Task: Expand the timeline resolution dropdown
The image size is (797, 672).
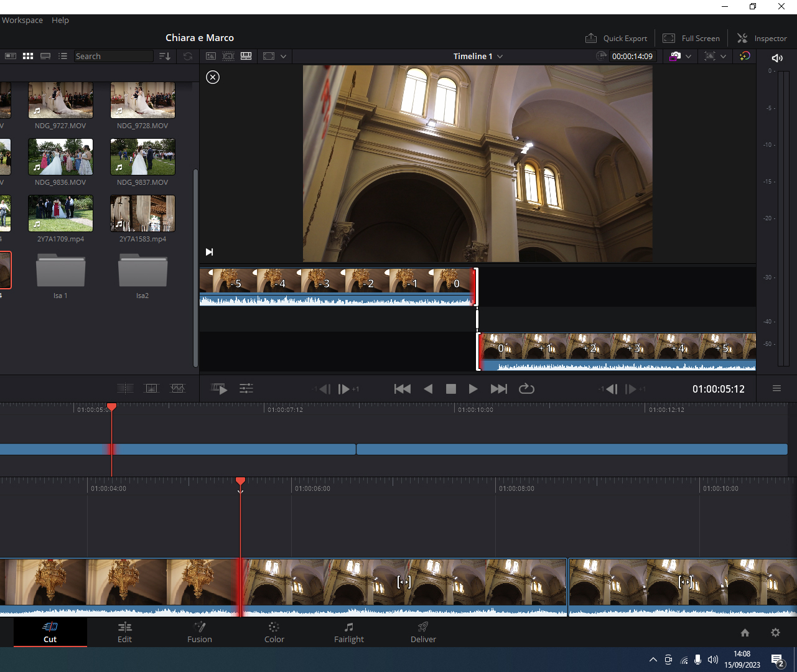Action: [x=724, y=56]
